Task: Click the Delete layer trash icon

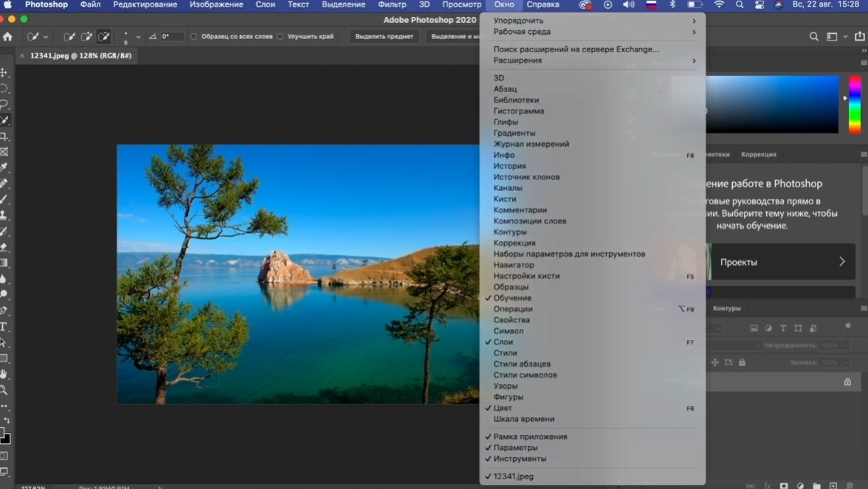Action: coord(850,485)
